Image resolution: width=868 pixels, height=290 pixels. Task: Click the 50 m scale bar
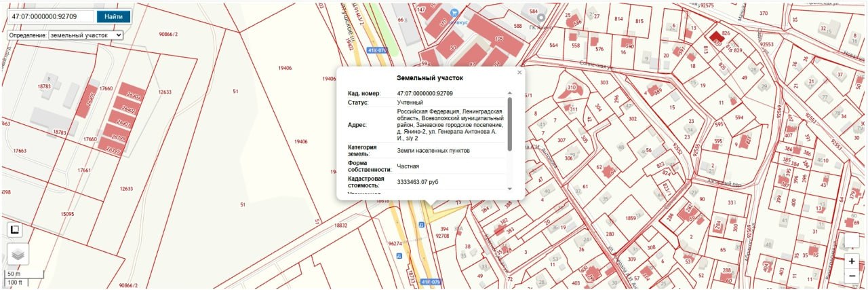(x=23, y=274)
